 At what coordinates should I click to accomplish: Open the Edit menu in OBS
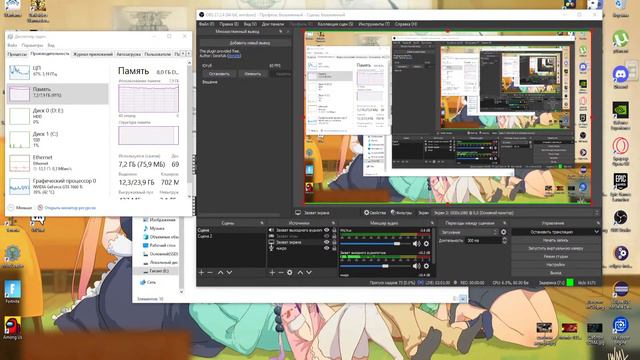pos(229,24)
